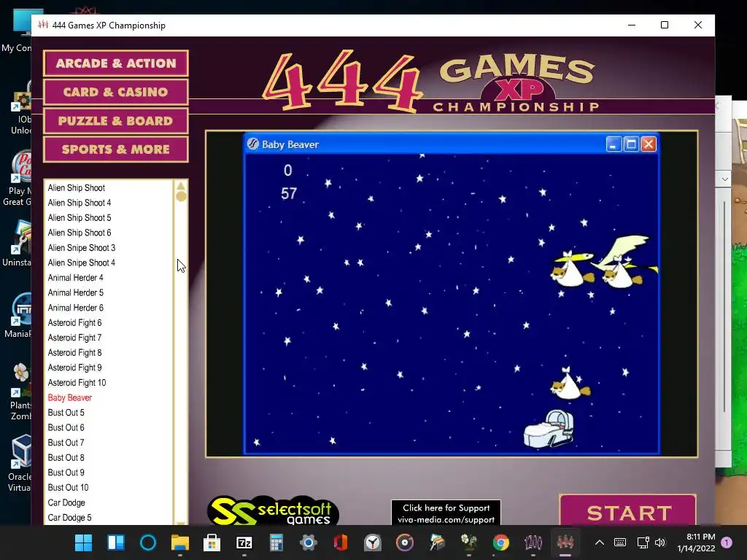Open Microsoft Store from taskbar

(x=212, y=542)
